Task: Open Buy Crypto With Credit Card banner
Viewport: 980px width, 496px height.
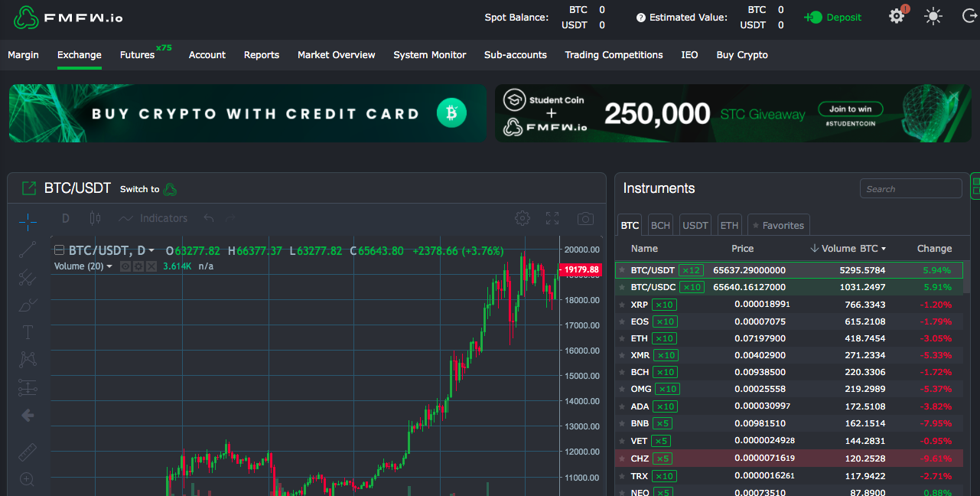Action: click(248, 113)
